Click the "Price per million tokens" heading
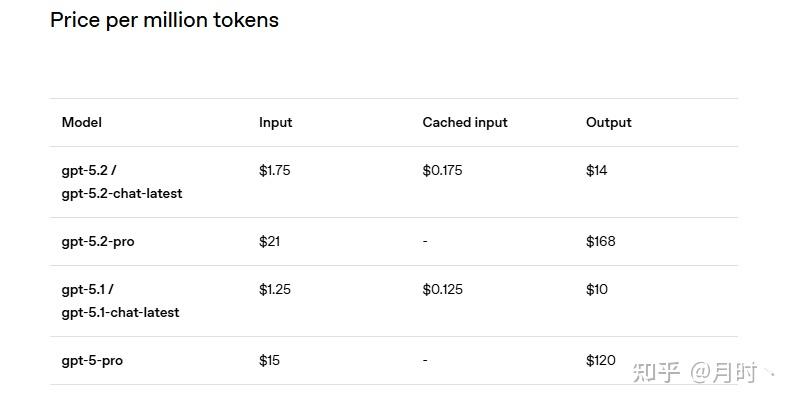The height and width of the screenshot is (405, 800). [164, 20]
